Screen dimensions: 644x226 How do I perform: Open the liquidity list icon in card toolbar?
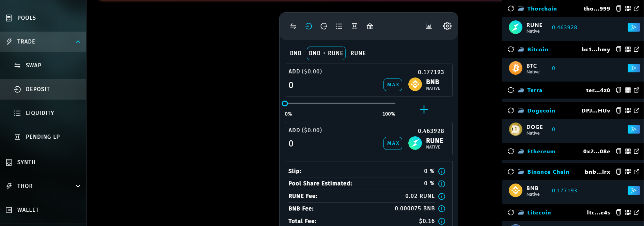coord(339,26)
